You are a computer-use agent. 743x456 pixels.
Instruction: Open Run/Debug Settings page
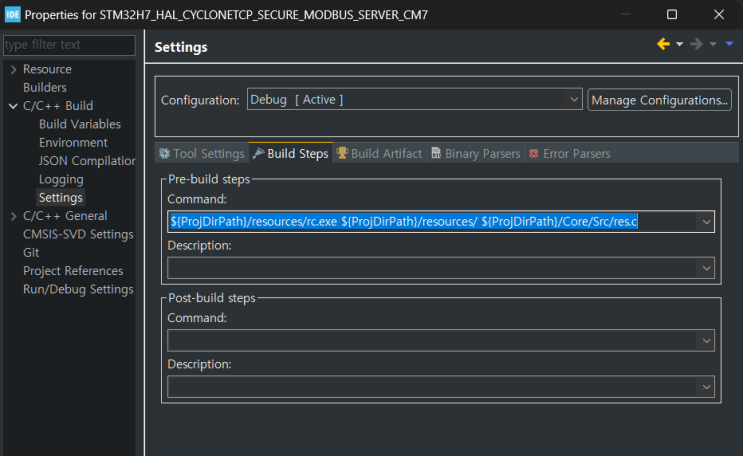[78, 290]
